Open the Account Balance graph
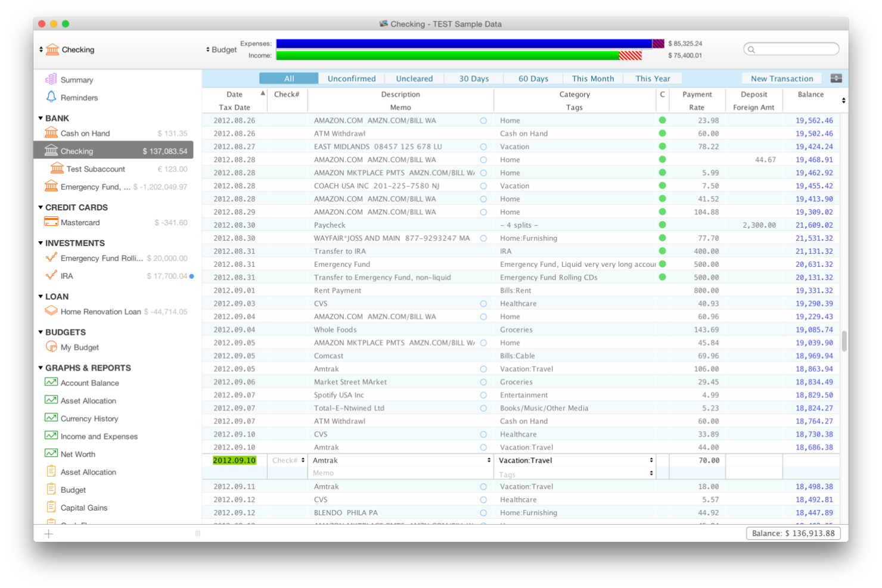The image size is (882, 588). tap(89, 382)
